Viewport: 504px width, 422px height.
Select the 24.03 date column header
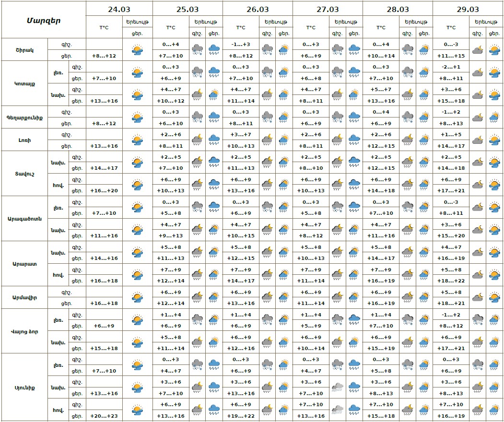click(x=119, y=9)
